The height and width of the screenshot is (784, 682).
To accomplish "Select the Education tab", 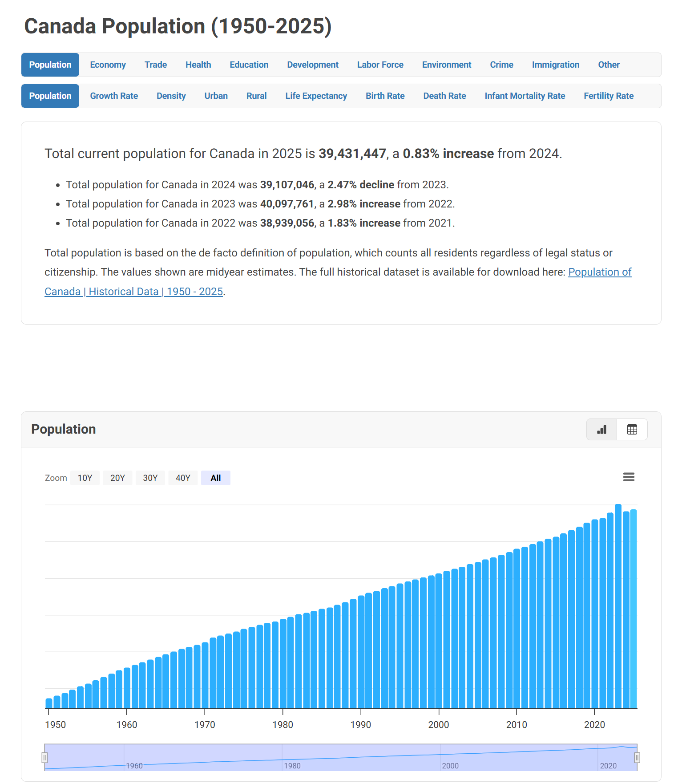I will pyautogui.click(x=249, y=65).
